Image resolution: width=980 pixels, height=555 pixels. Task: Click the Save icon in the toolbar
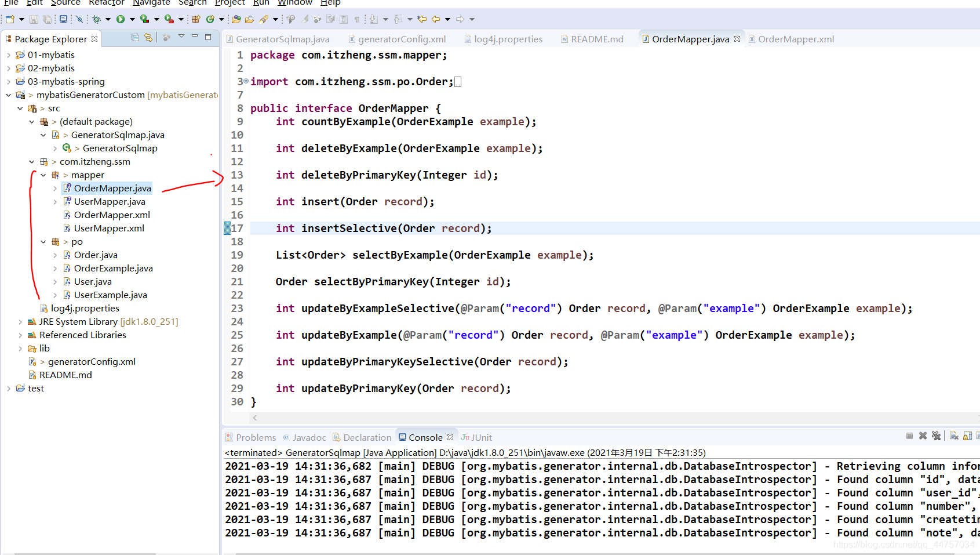[34, 19]
